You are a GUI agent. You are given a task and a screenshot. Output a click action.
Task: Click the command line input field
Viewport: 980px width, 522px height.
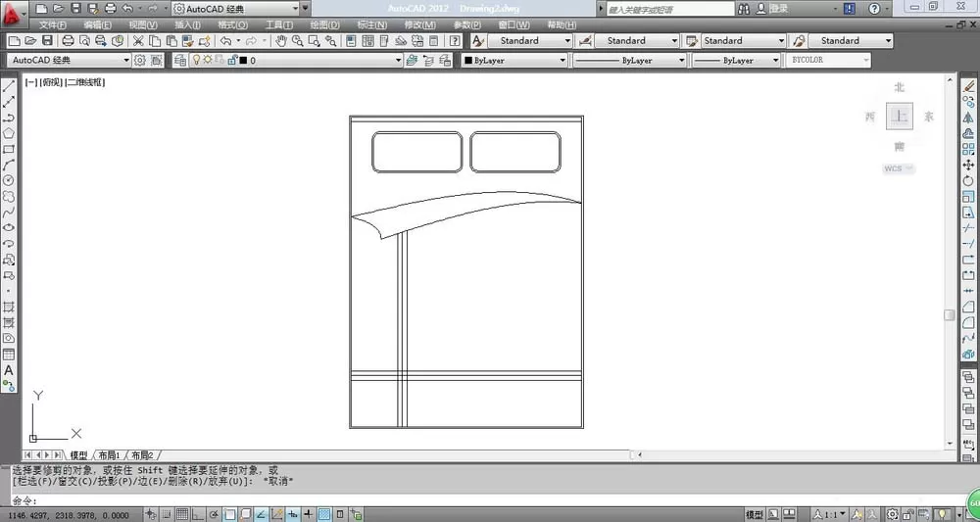coord(487,500)
